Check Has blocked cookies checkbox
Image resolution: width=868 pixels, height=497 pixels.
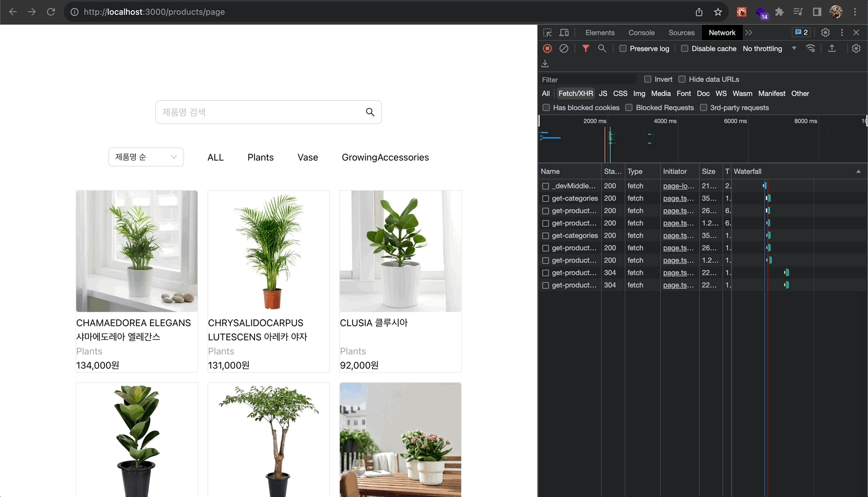coord(546,107)
